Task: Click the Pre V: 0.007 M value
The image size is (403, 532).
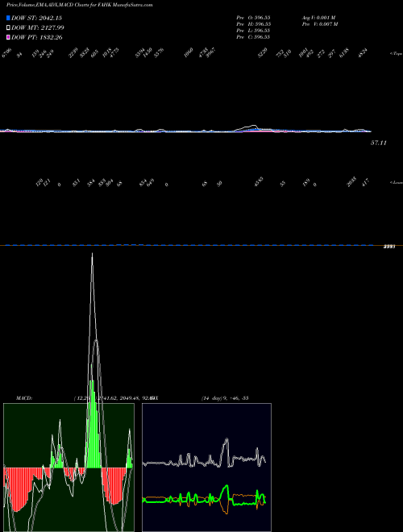Action: pyautogui.click(x=320, y=23)
